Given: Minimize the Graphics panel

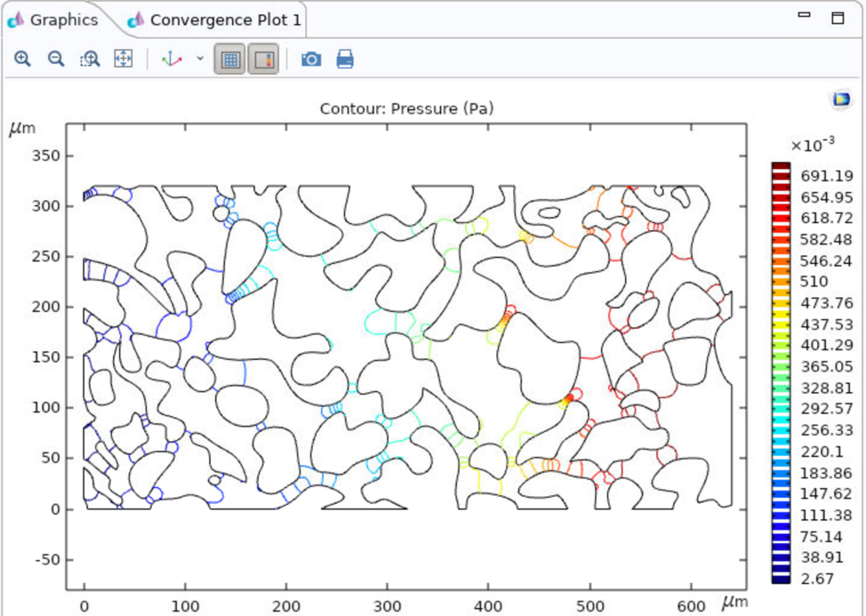Looking at the screenshot, I should click(x=805, y=15).
